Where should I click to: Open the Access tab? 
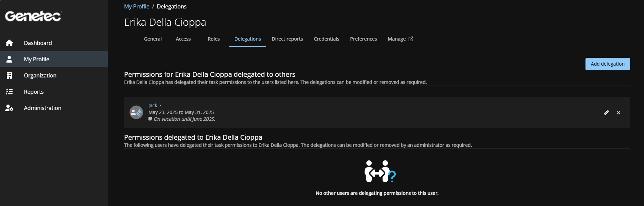pos(183,39)
